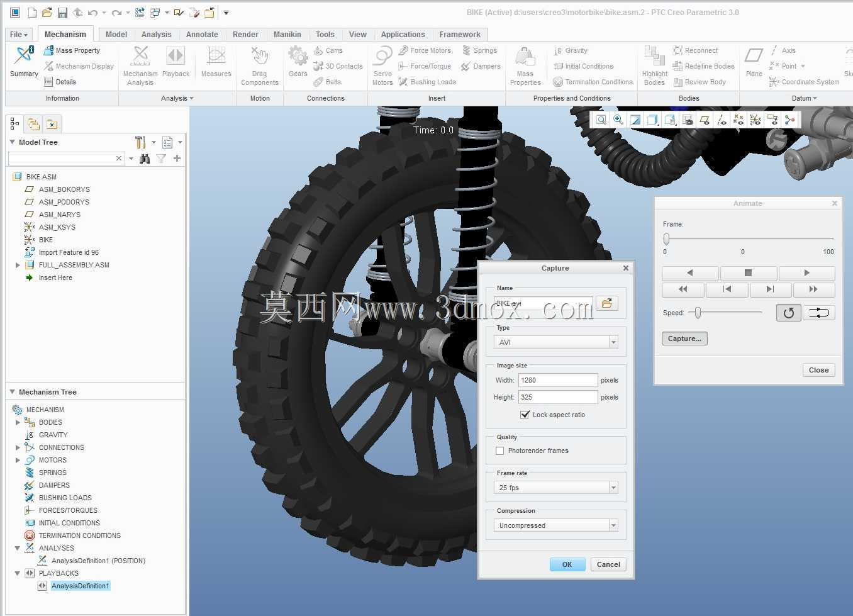The height and width of the screenshot is (616, 853).
Task: Toggle loop animation button
Action: pos(788,313)
